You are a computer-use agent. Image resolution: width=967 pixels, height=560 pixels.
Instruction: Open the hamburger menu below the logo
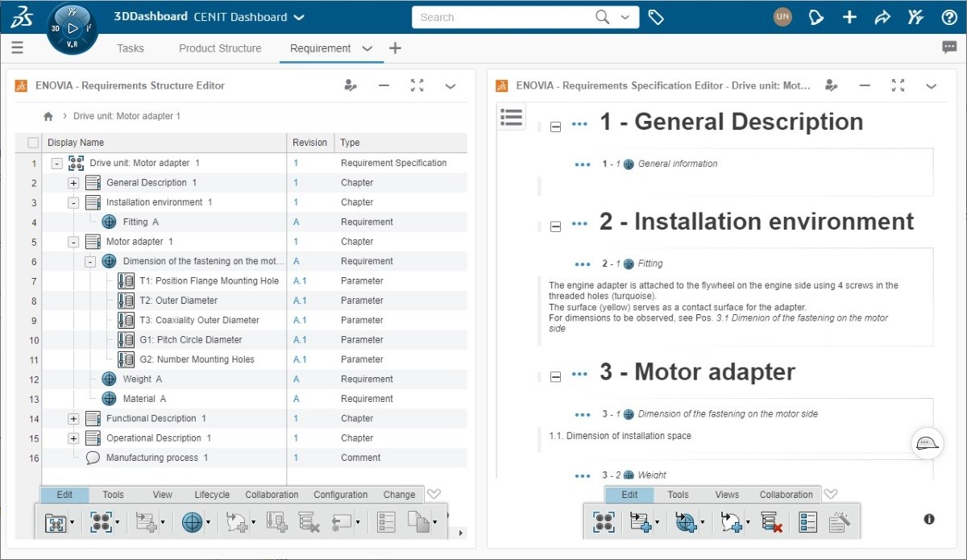point(18,48)
